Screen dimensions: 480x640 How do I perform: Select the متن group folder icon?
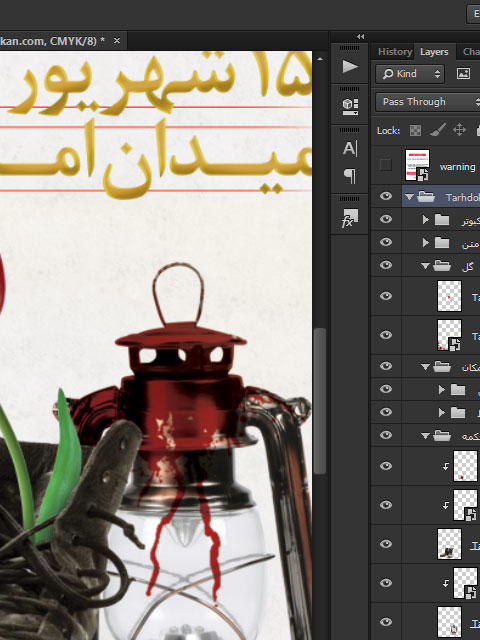[x=442, y=243]
